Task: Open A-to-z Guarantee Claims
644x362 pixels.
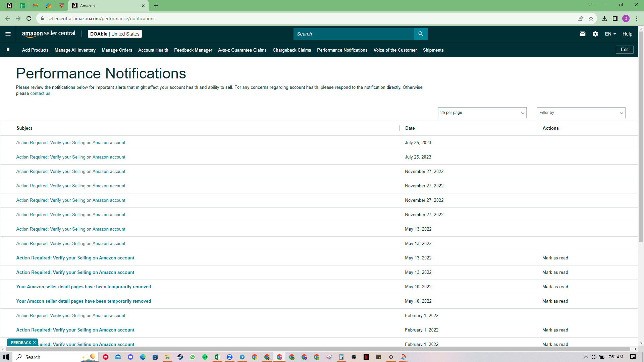Action: 243,50
